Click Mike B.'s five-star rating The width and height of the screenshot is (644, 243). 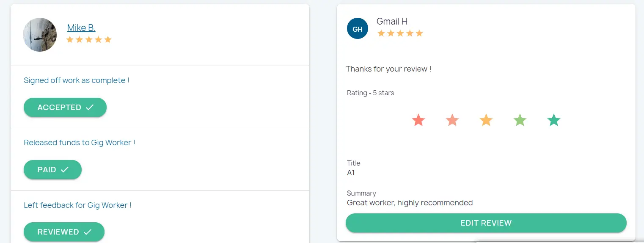click(x=89, y=40)
